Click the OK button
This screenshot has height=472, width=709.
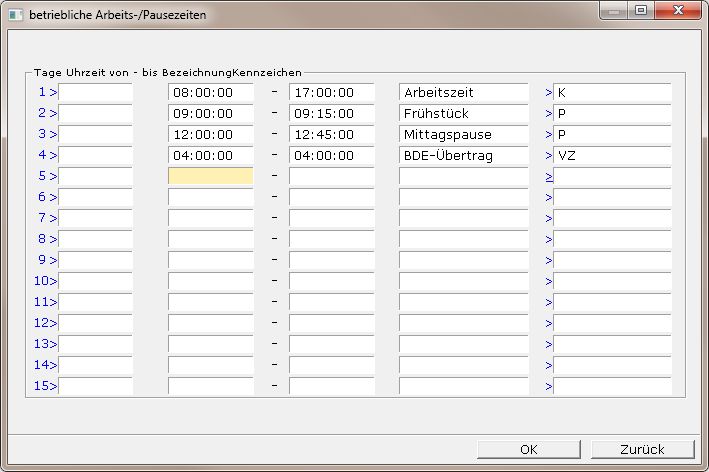(529, 449)
